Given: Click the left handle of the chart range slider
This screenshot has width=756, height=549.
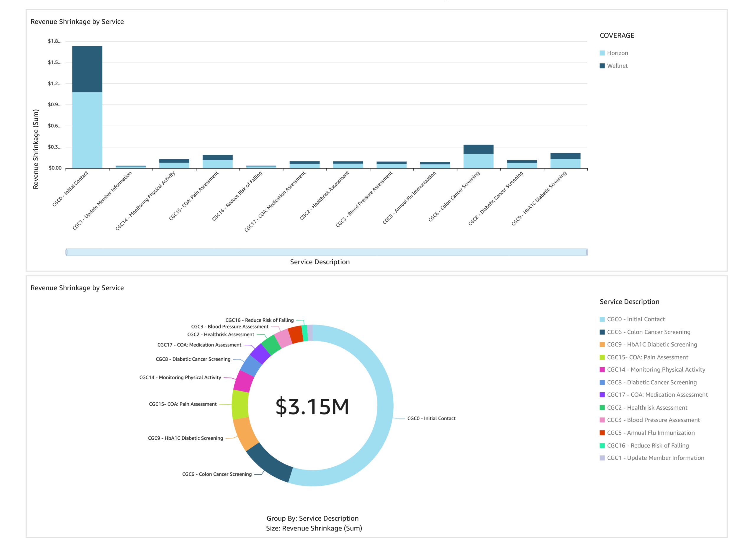Looking at the screenshot, I should (x=66, y=252).
